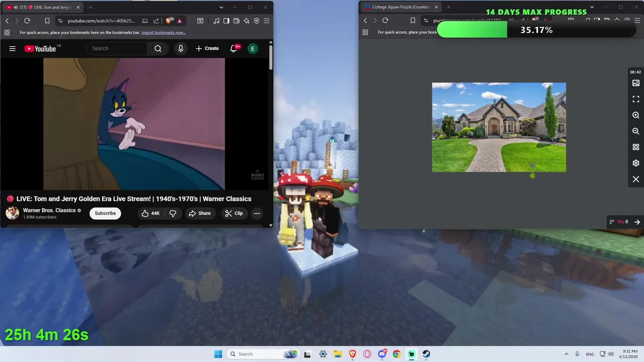Expand tab search chevron in YouTube window

tap(221, 8)
